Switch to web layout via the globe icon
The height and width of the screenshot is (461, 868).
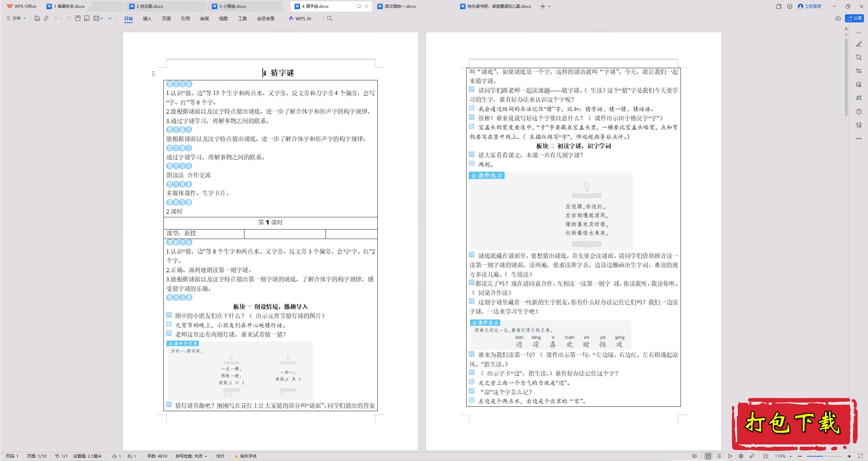pyautogui.click(x=741, y=456)
